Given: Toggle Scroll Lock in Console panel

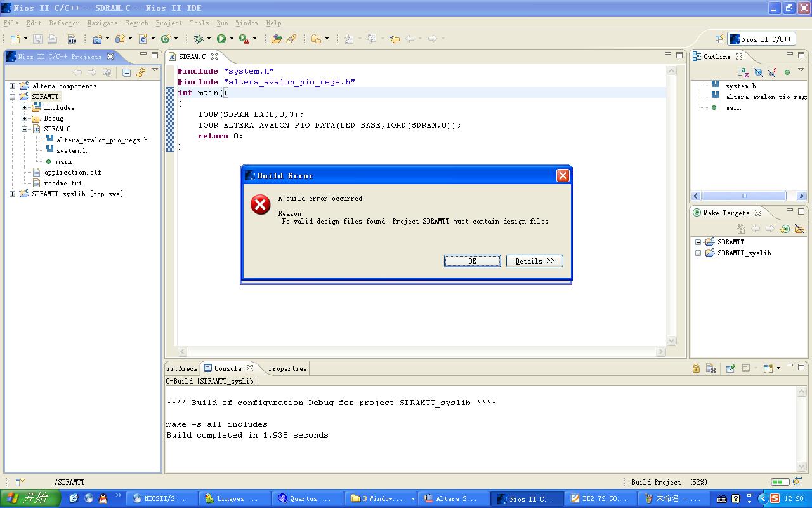Looking at the screenshot, I should 696,368.
